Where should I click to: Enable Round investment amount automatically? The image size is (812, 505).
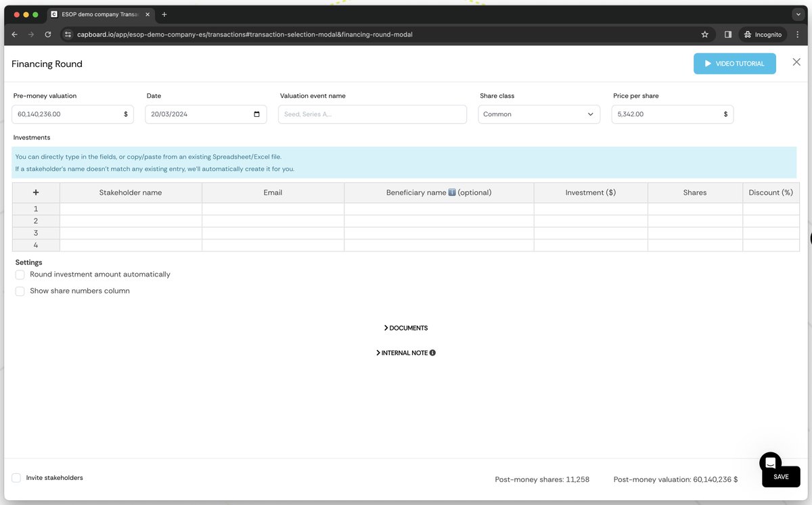pos(20,274)
